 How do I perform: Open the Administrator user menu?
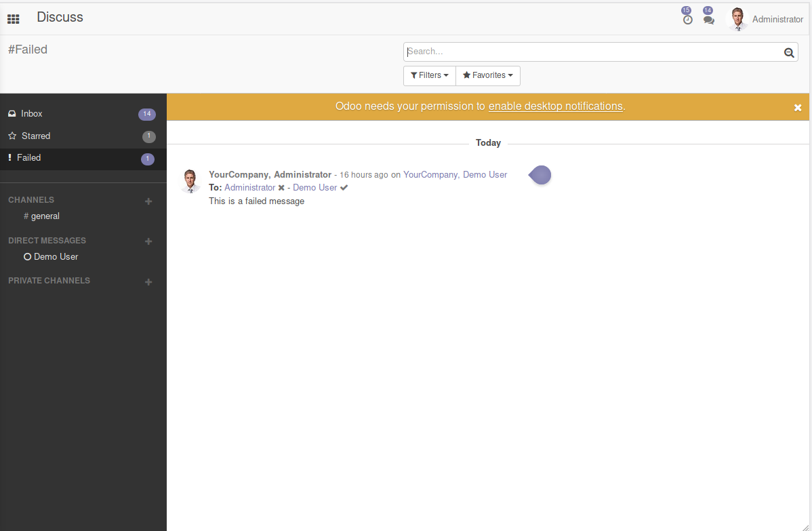click(765, 18)
